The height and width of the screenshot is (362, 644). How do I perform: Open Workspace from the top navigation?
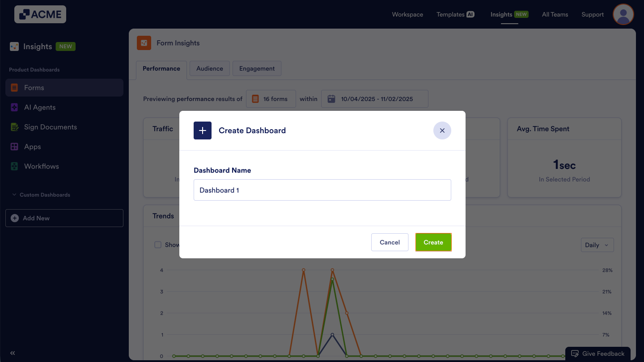pos(407,14)
